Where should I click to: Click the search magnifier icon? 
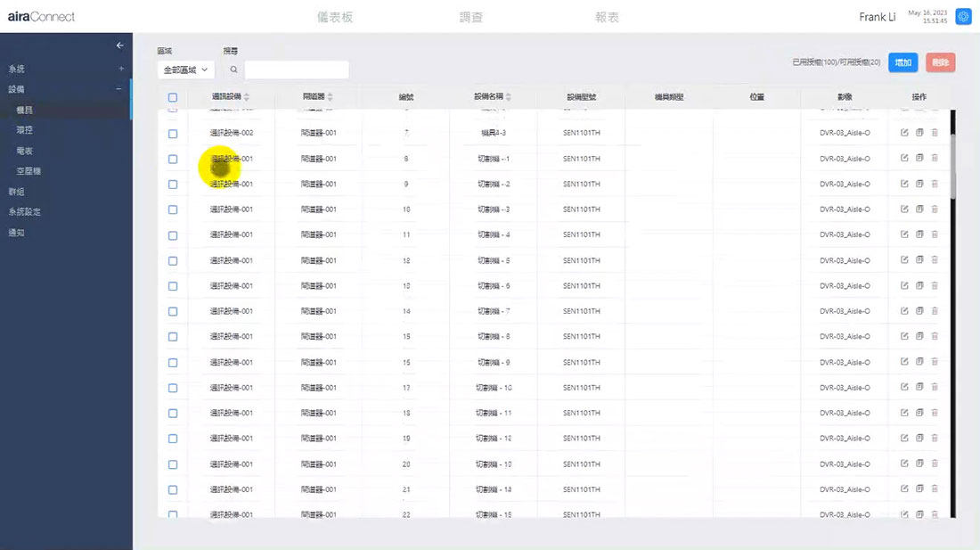pos(233,70)
